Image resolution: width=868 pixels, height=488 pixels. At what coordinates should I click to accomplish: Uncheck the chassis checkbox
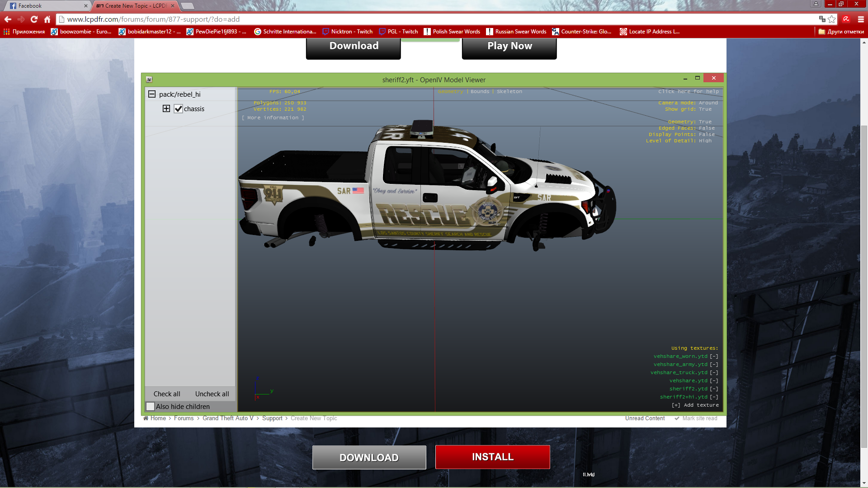179,109
